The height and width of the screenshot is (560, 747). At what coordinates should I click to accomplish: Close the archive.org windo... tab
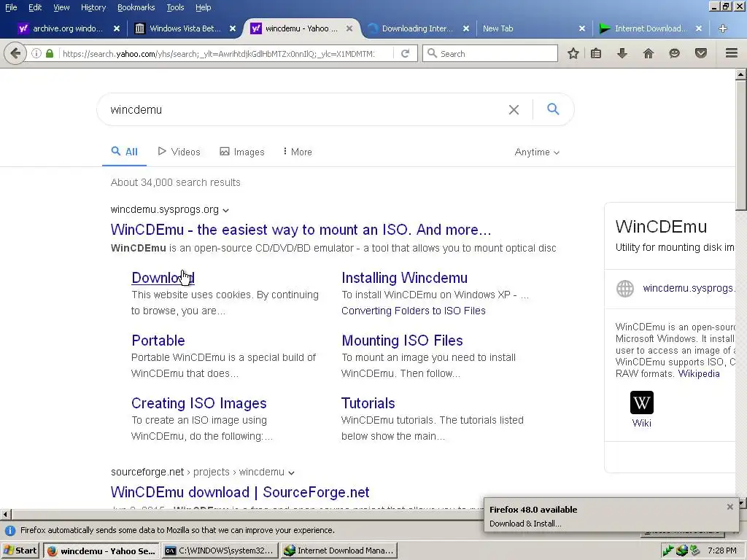click(117, 28)
